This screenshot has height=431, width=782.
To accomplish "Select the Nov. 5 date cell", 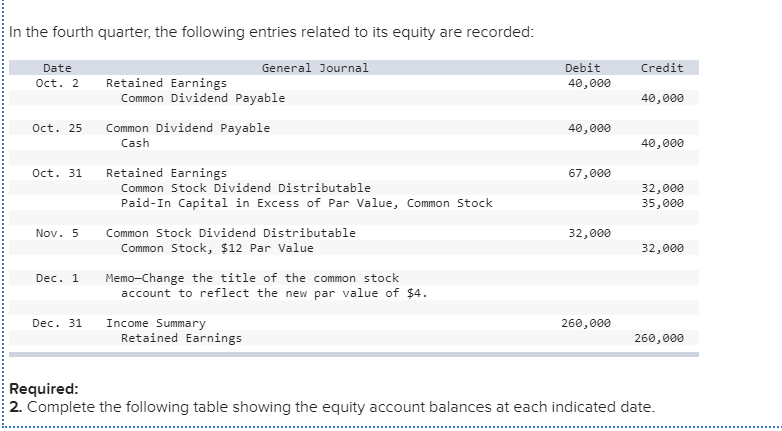I will (x=57, y=233).
